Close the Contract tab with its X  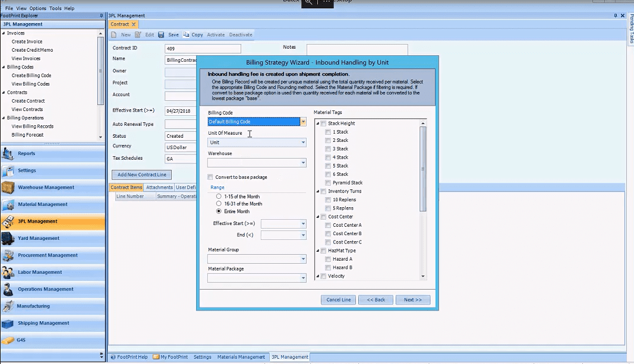click(134, 24)
